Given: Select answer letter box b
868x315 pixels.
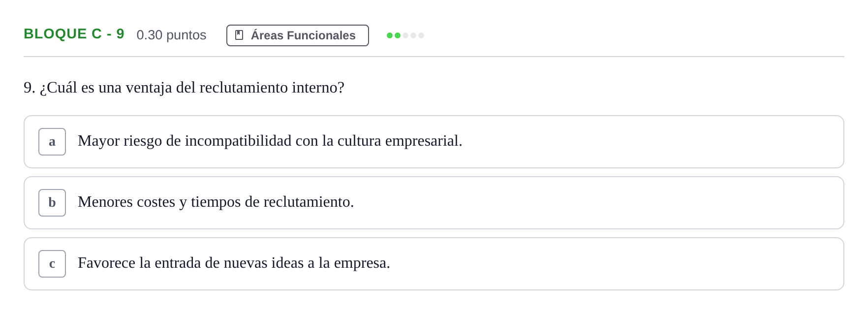Looking at the screenshot, I should 52,203.
